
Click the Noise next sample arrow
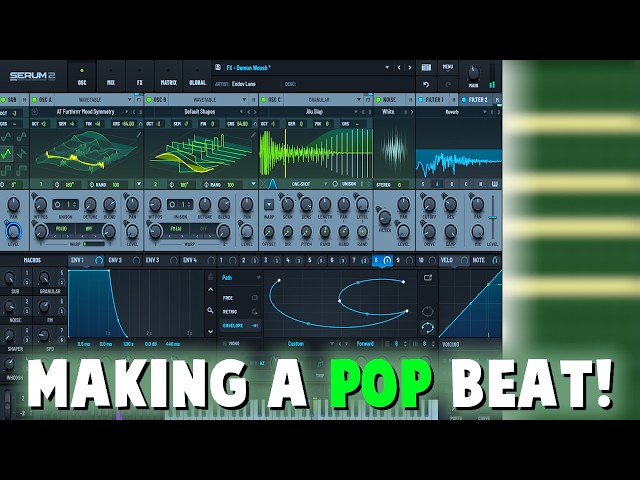coord(411,112)
